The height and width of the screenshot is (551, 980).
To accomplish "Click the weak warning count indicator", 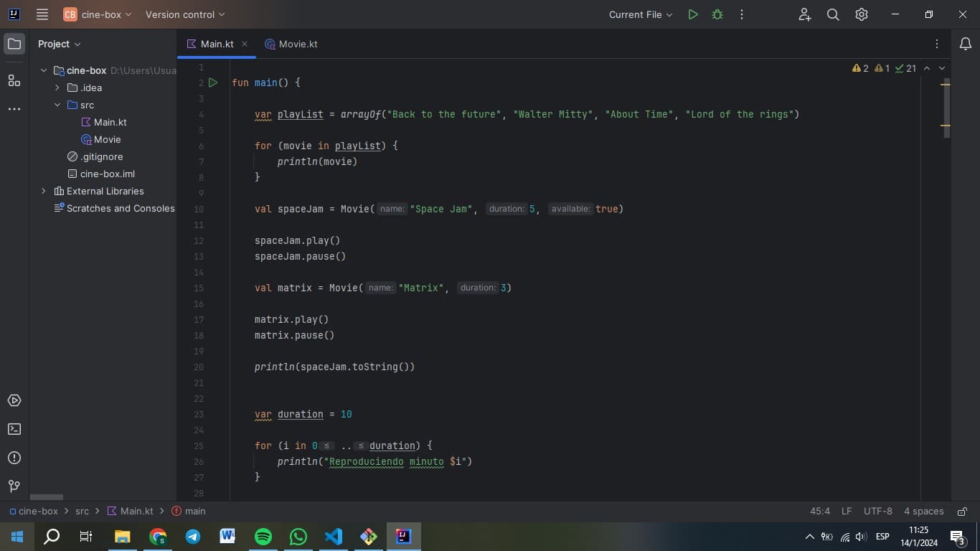I will 882,68.
